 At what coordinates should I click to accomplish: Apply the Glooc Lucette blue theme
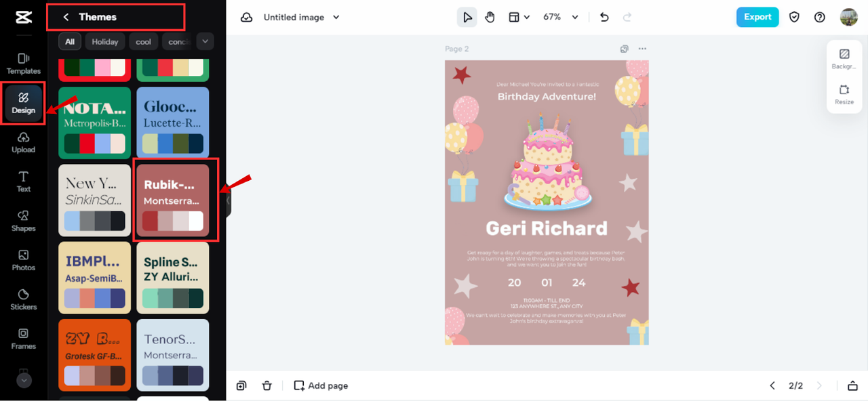click(x=173, y=123)
